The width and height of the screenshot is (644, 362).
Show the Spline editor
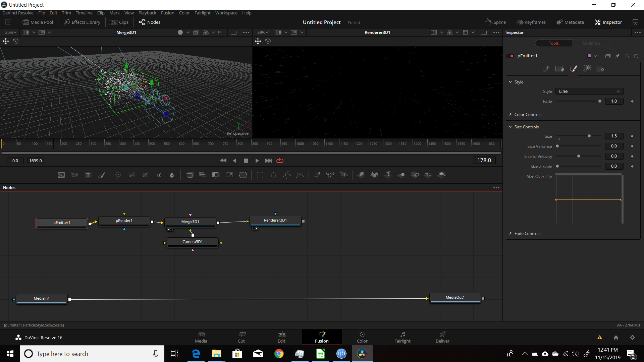(x=495, y=22)
